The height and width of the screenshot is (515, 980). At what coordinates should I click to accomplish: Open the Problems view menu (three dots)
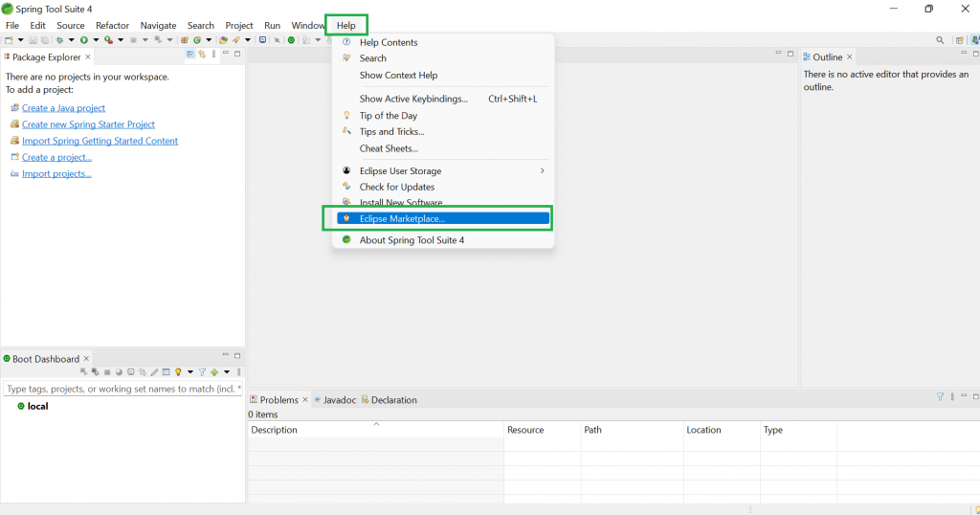click(952, 397)
